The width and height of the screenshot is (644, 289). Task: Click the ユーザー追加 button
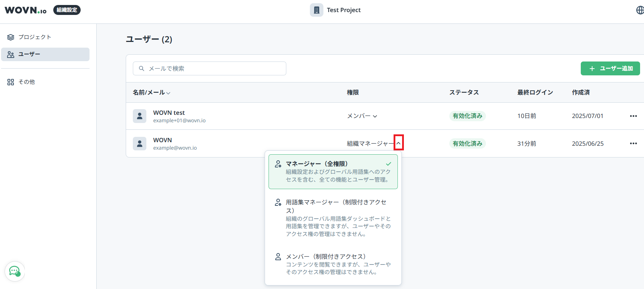[610, 68]
